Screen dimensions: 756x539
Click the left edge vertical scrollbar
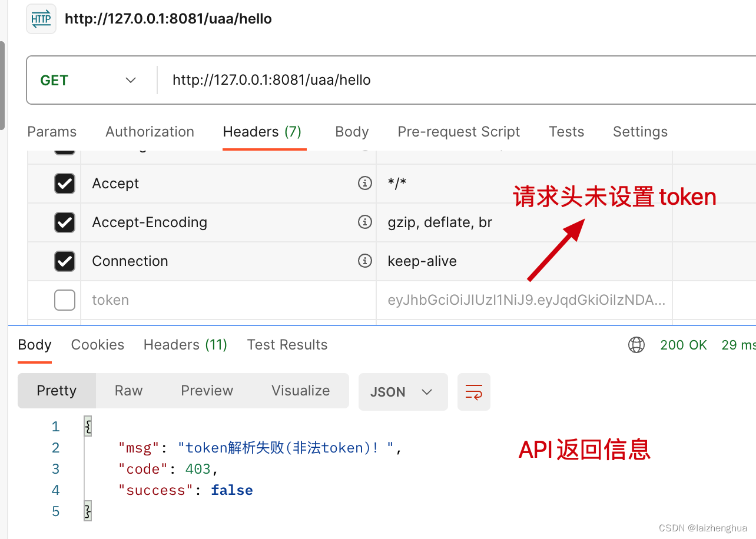coord(2,85)
